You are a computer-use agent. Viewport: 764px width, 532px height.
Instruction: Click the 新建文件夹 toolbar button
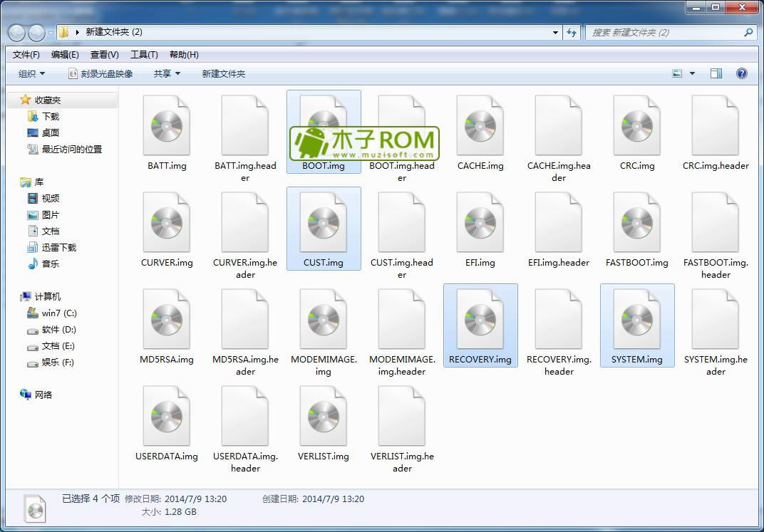pyautogui.click(x=223, y=73)
